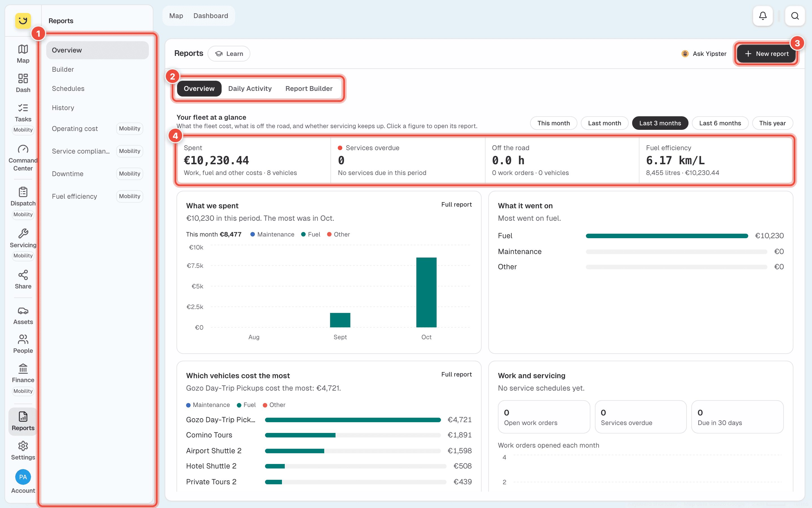Open the Settings gear icon
The height and width of the screenshot is (508, 812).
pyautogui.click(x=23, y=446)
